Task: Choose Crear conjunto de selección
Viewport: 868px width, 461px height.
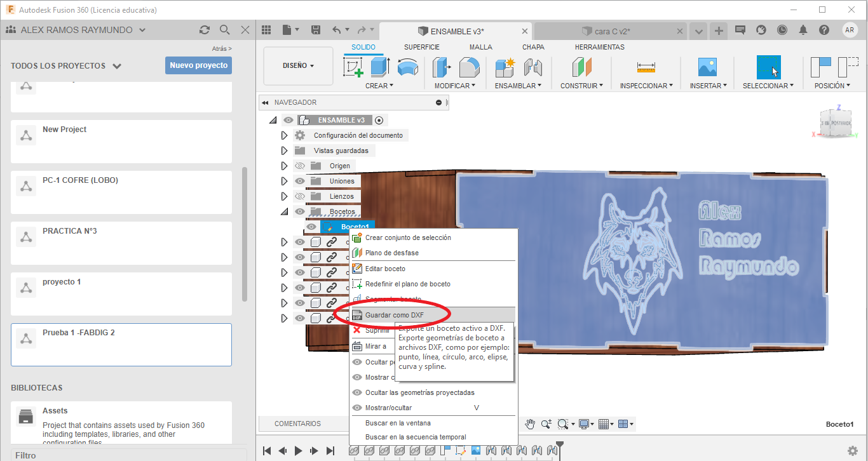Action: [433, 237]
